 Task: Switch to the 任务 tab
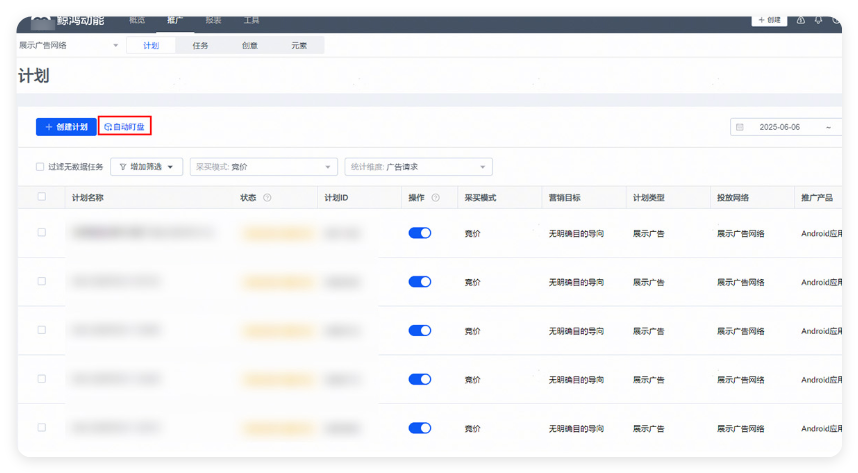click(200, 45)
